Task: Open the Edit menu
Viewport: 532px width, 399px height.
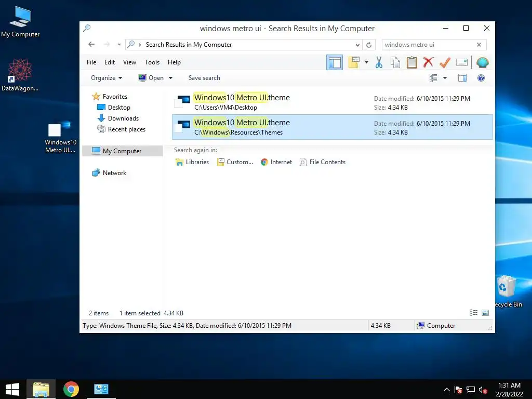Action: point(109,62)
